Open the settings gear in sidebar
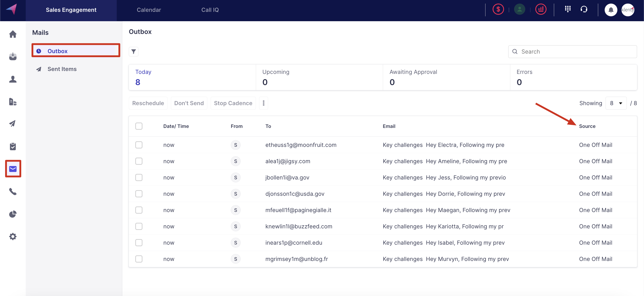644x296 pixels. pyautogui.click(x=13, y=236)
